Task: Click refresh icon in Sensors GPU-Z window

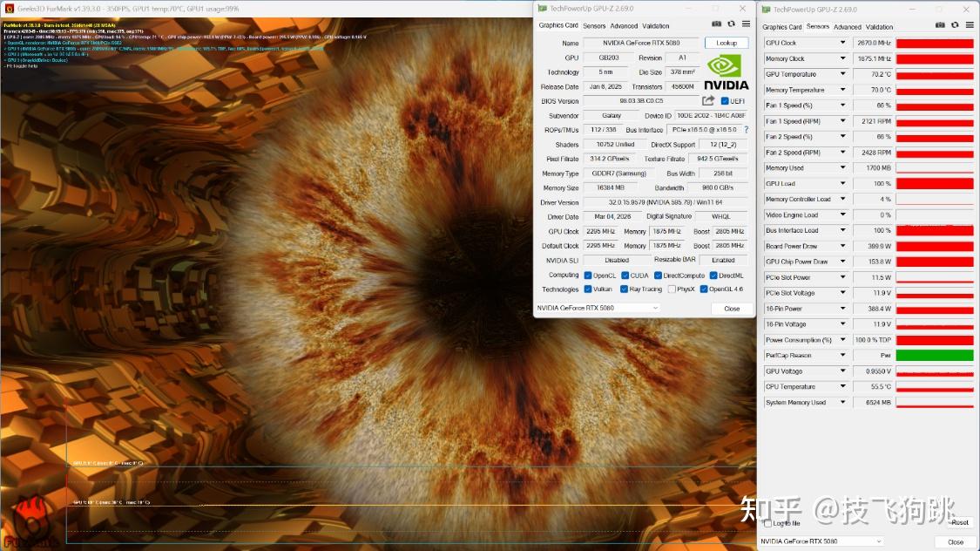Action: coord(955,25)
